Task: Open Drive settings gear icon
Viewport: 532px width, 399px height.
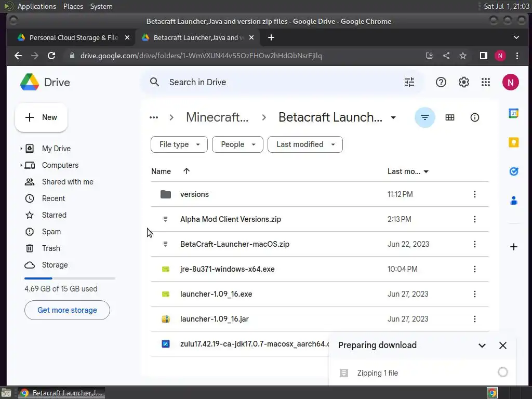Action: pos(463,82)
